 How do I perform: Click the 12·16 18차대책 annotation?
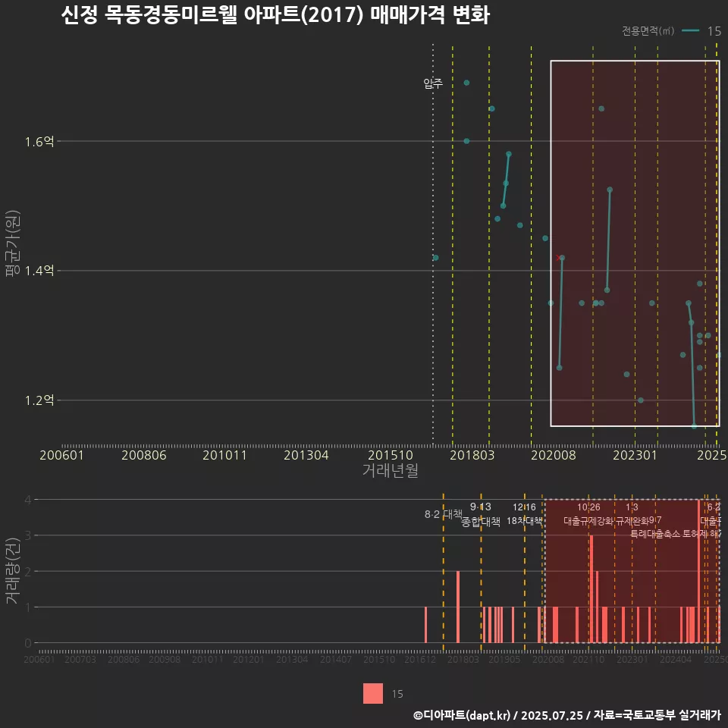pos(524,514)
